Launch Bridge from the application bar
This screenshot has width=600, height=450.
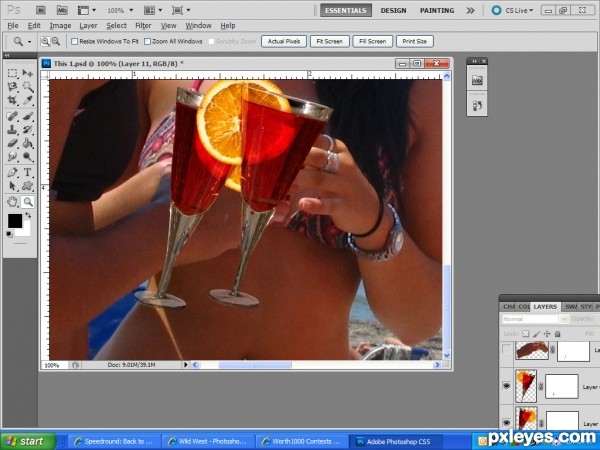(41, 10)
